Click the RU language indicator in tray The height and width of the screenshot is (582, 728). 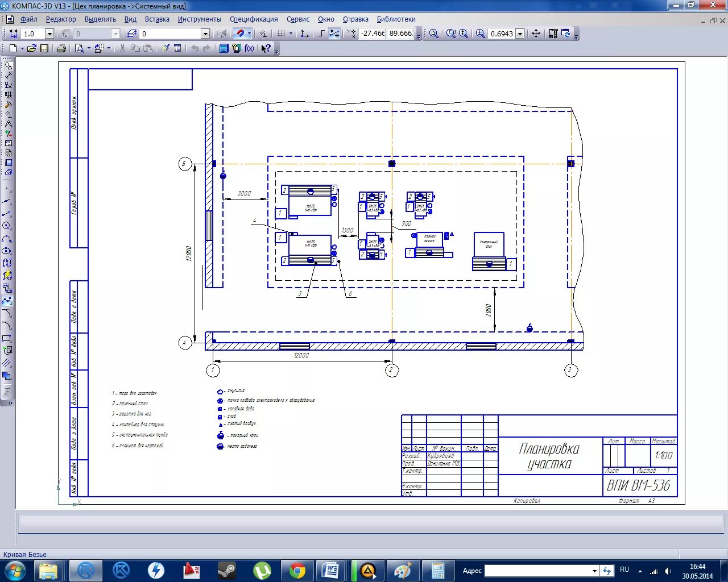pyautogui.click(x=624, y=569)
